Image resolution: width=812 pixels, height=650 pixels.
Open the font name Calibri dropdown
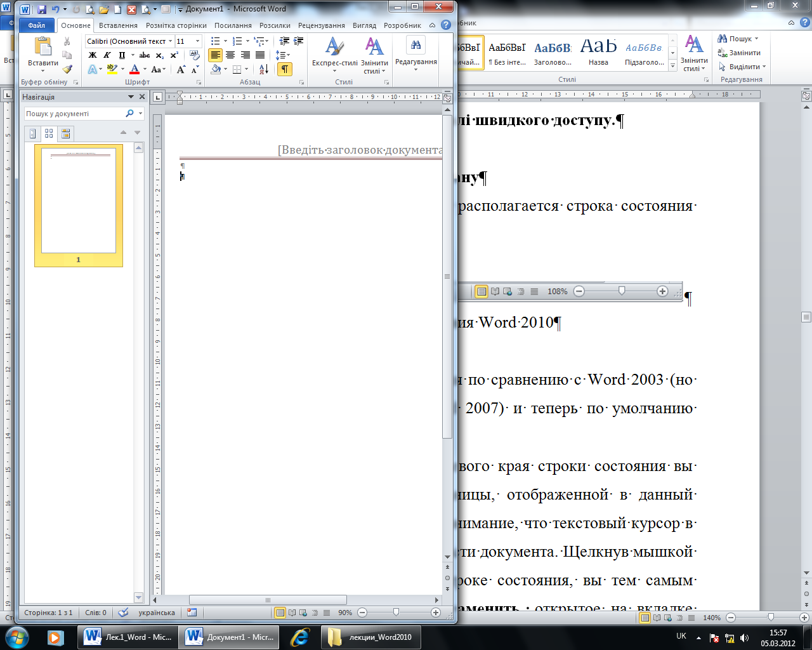pos(170,41)
